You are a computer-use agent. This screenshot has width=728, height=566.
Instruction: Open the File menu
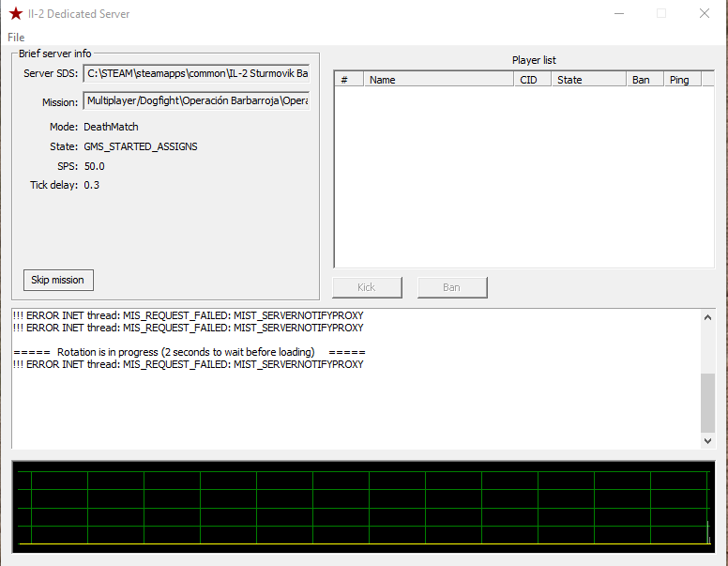[x=16, y=38]
